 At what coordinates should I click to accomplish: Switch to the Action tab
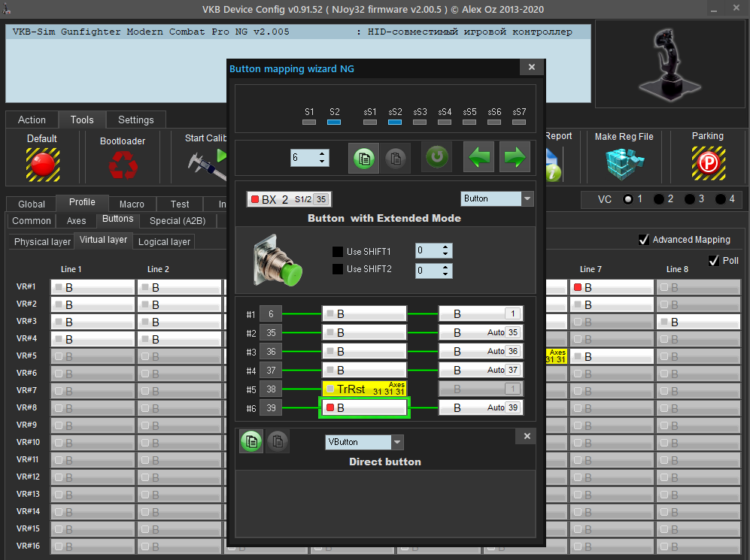[x=32, y=120]
